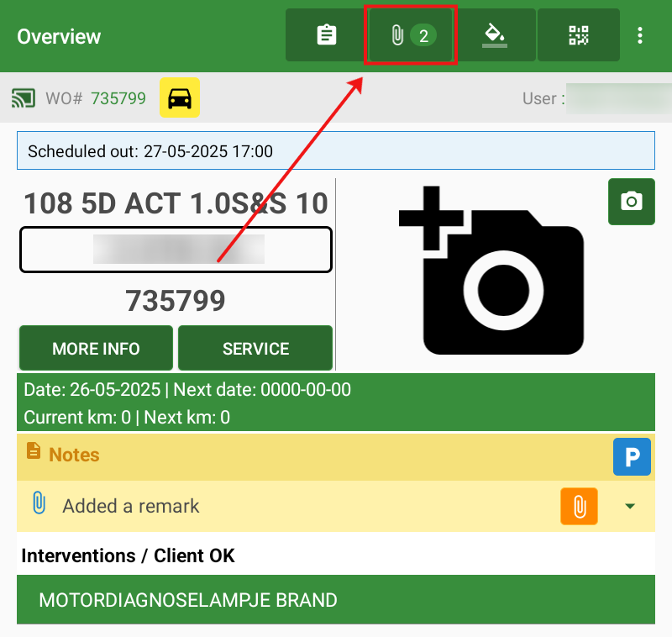Expand the remark dropdown arrow
672x637 pixels.
630,506
